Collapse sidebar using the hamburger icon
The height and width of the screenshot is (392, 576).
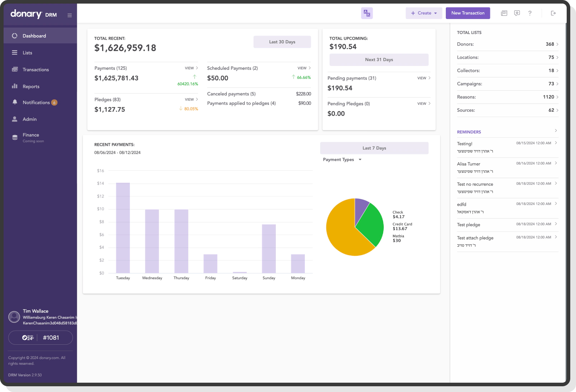click(69, 15)
